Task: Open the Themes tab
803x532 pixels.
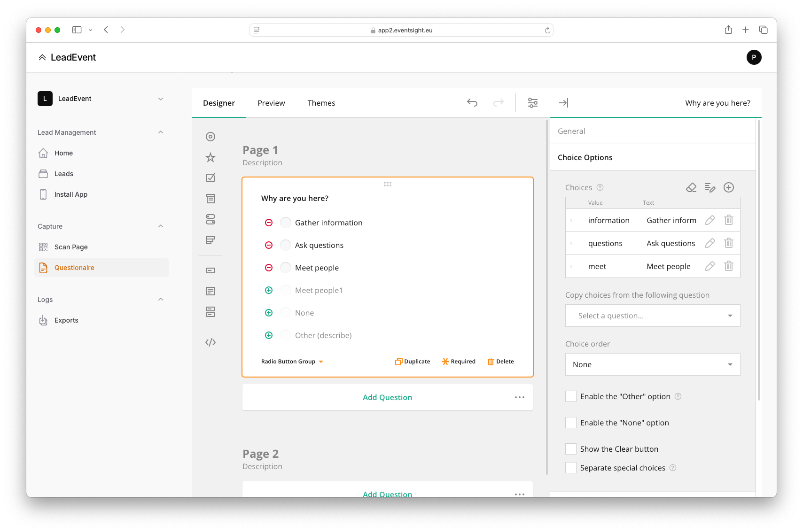Action: point(321,103)
